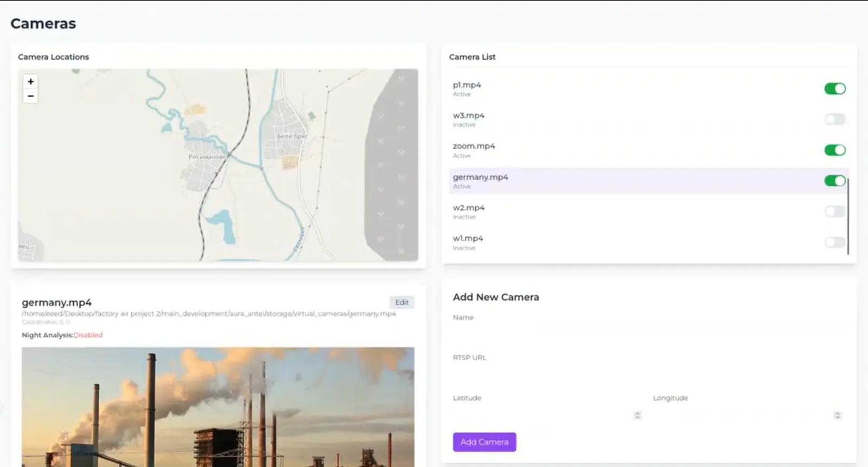Click the germany.mp4 file path text
Screen dimensions: 868x467
pos(209,314)
